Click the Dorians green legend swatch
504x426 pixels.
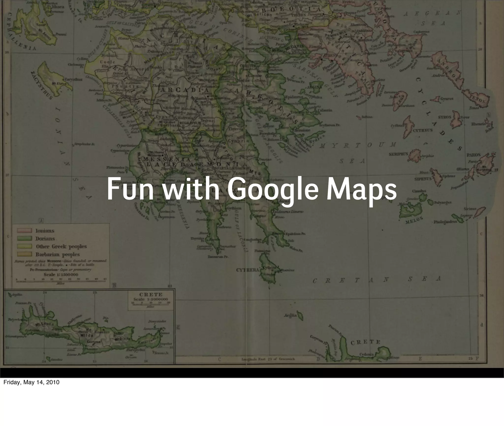tap(24, 238)
